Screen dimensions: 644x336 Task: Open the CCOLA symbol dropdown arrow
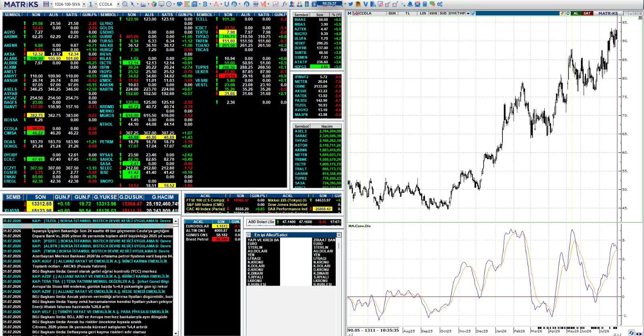[x=118, y=4]
